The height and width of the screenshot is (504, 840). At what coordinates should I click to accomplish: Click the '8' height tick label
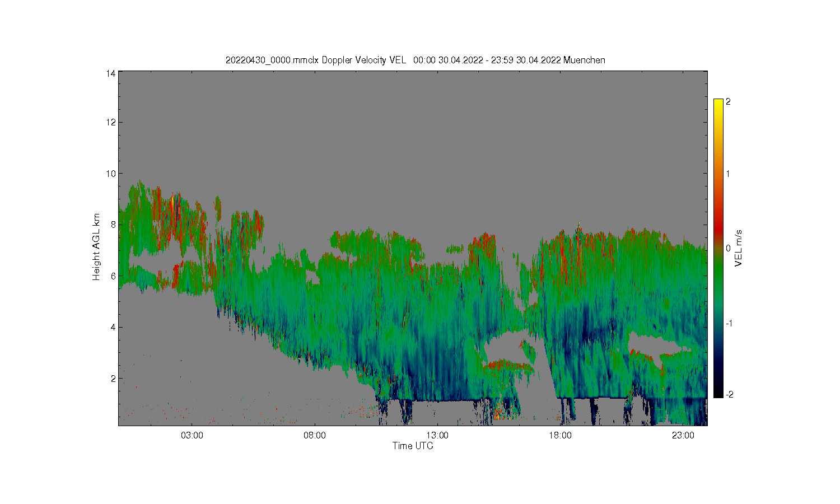coord(113,225)
